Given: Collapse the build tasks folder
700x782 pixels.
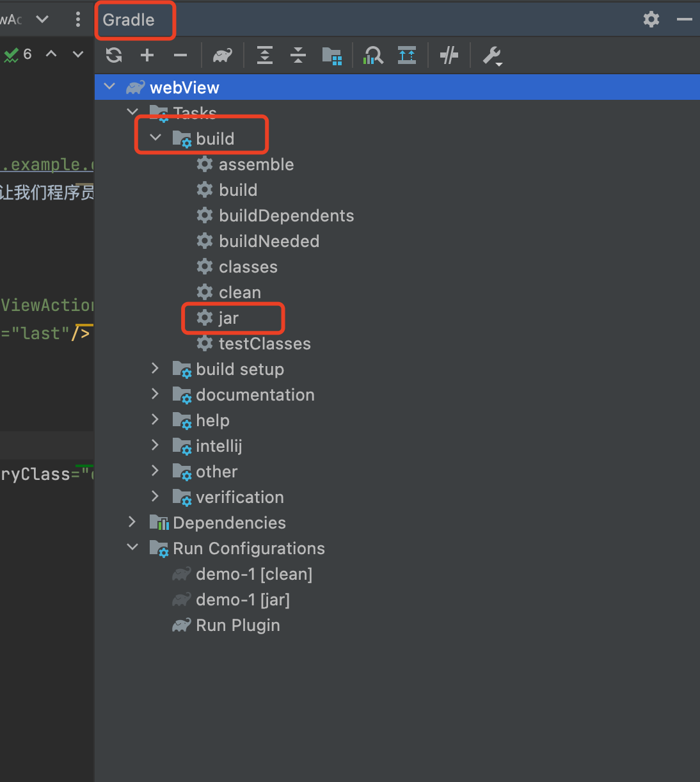Looking at the screenshot, I should point(155,138).
